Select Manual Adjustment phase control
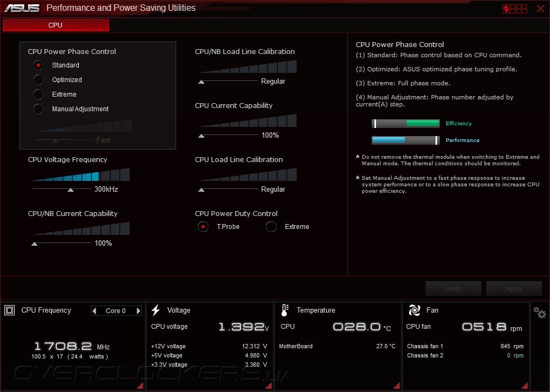This screenshot has width=550, height=392. pos(38,109)
